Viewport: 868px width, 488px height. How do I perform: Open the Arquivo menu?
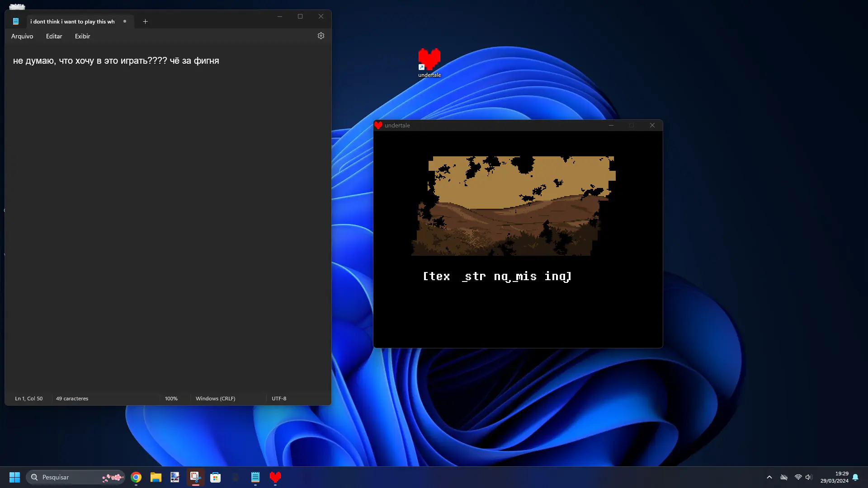(x=22, y=36)
